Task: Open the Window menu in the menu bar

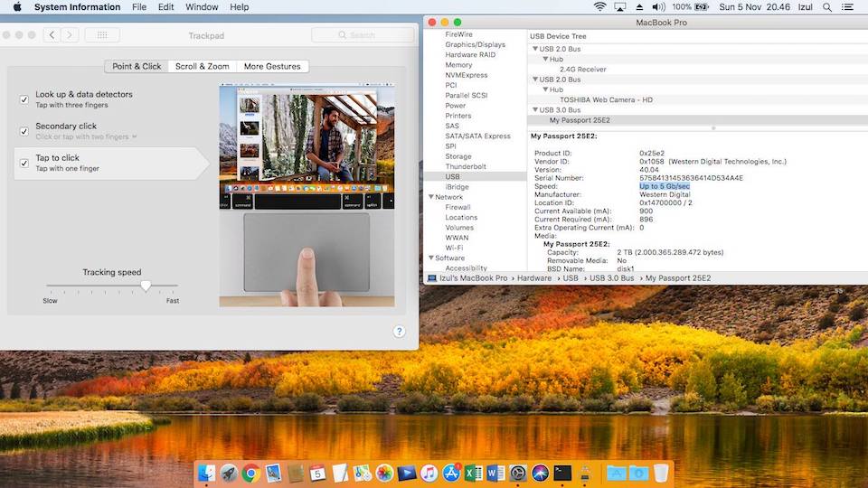Action: [202, 7]
